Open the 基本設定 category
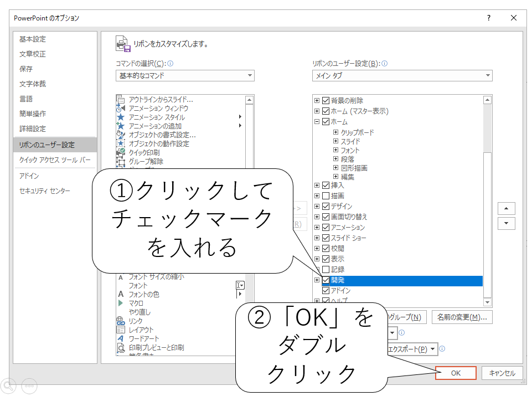The height and width of the screenshot is (396, 532). [33, 39]
